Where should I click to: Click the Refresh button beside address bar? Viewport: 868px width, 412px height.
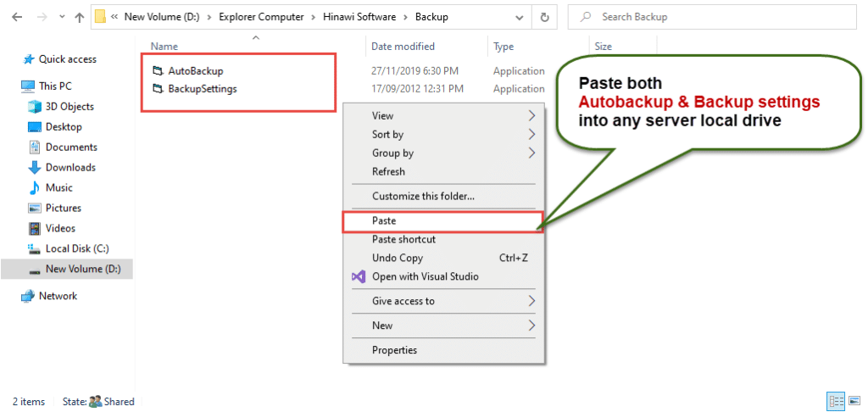click(542, 17)
